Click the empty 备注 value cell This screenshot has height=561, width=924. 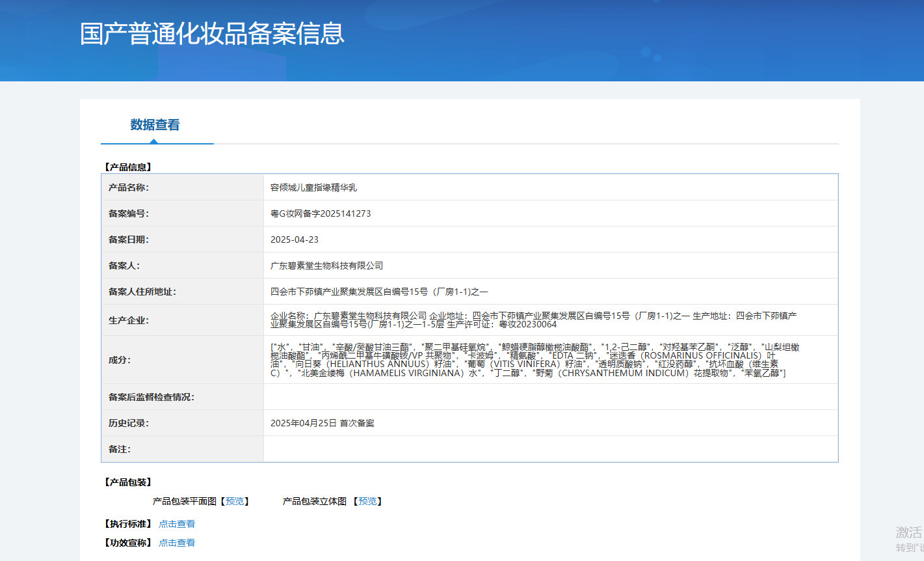pos(550,449)
